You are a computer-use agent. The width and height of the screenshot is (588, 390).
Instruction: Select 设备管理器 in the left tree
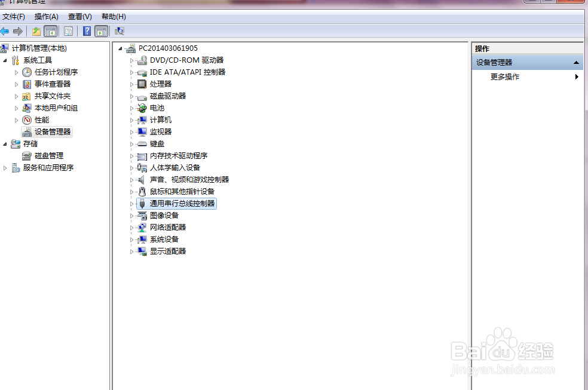tap(47, 132)
